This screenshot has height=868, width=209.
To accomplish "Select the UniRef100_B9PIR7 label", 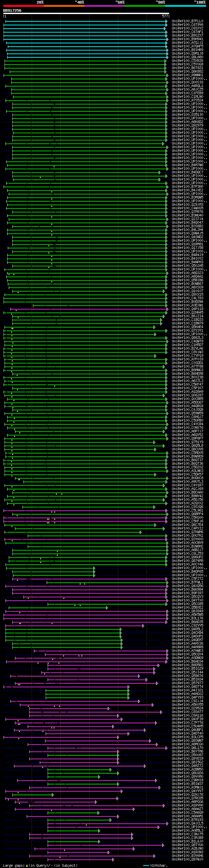I will 187,593.
